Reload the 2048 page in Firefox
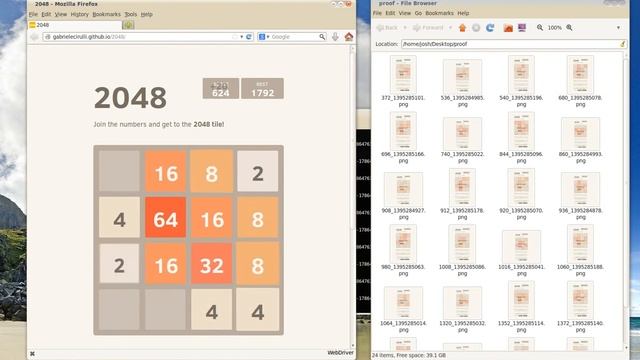The image size is (640, 360). (249, 37)
